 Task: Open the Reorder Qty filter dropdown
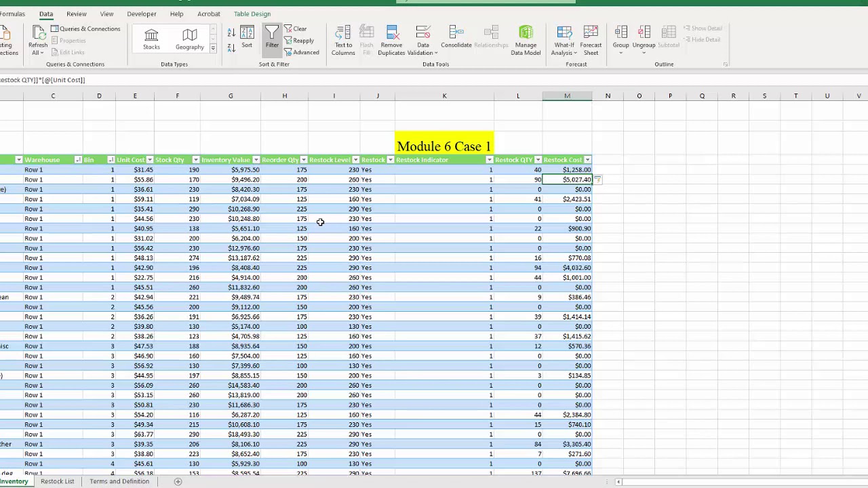tap(303, 160)
